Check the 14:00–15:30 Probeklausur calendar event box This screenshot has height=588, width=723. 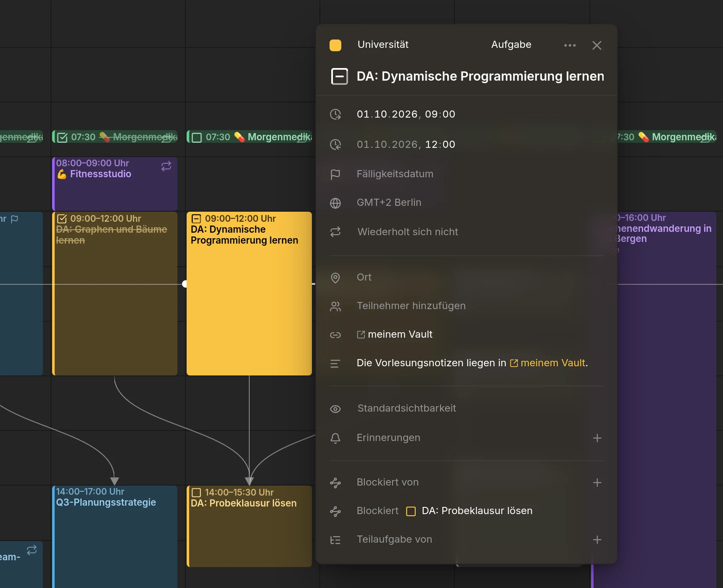[196, 492]
